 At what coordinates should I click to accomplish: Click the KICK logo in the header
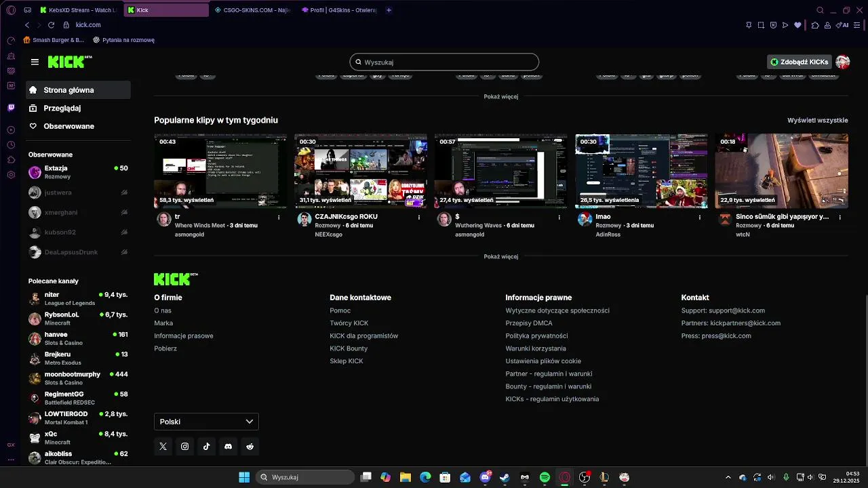point(70,62)
